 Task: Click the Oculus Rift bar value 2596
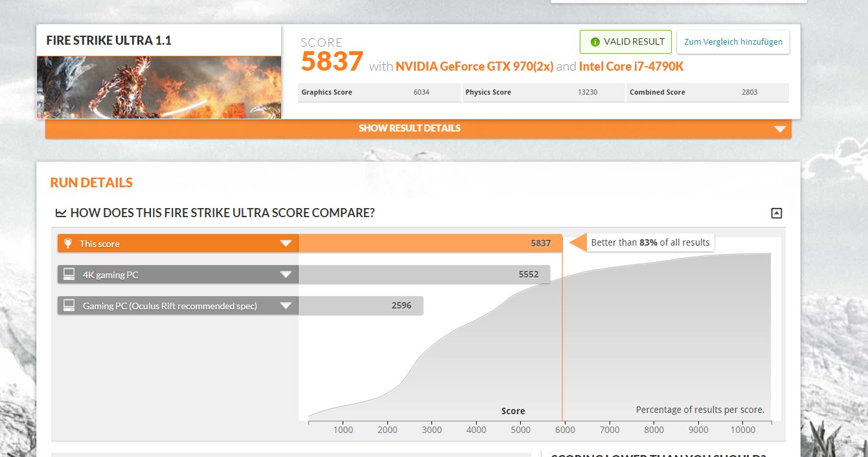tap(402, 305)
